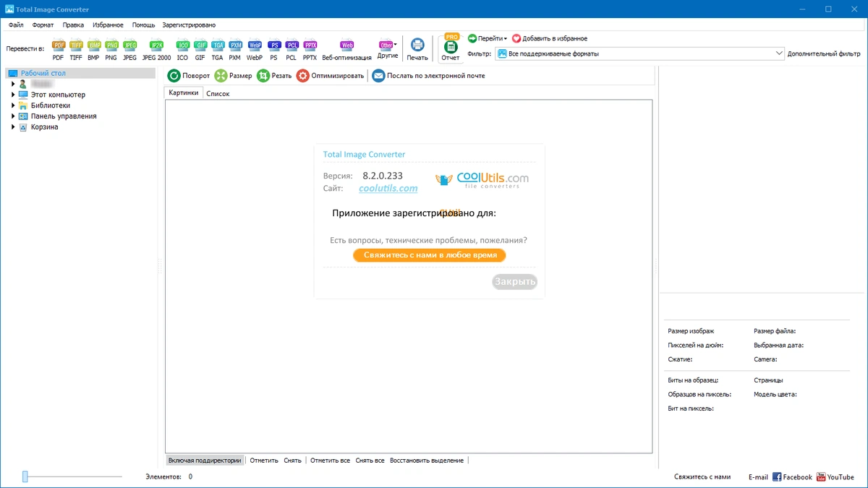Send via Послать по электронной почте
The width and height of the screenshot is (868, 488).
(428, 75)
